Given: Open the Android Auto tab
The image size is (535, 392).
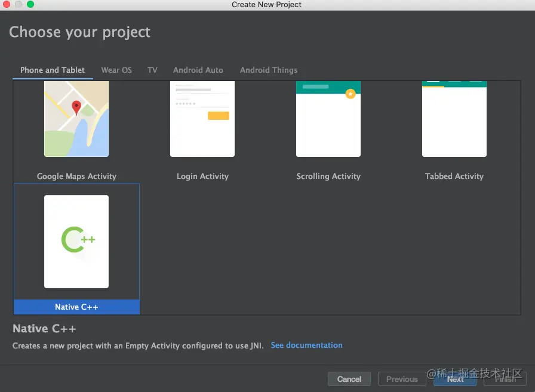Looking at the screenshot, I should coord(198,70).
